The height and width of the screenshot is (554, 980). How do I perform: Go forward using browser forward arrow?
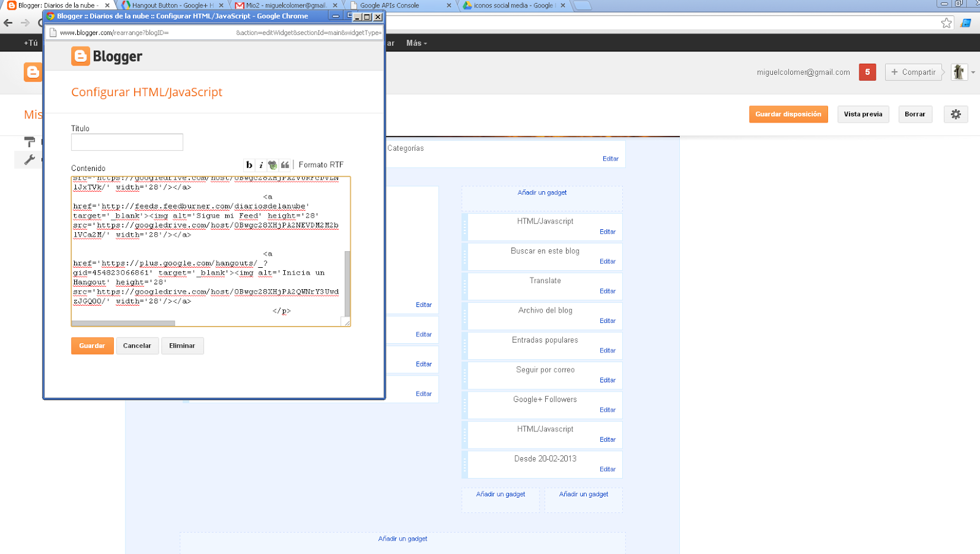click(x=25, y=23)
